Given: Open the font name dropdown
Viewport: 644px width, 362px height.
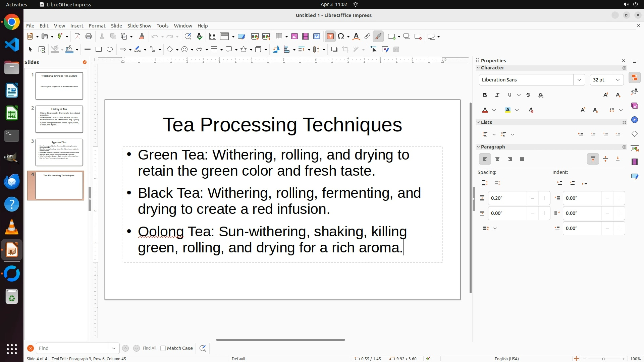Looking at the screenshot, I should pyautogui.click(x=579, y=80).
